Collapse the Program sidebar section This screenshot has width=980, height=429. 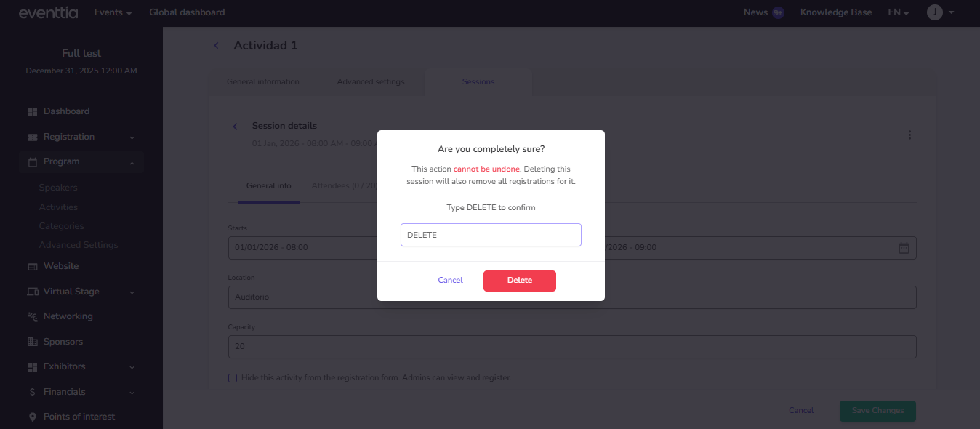point(132,162)
